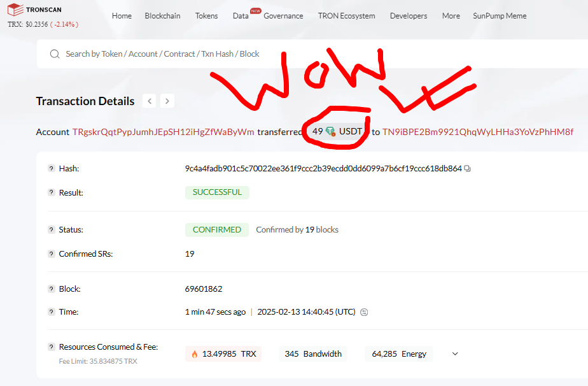Click the help icon beside Time
Screen dimensions: 588x386
52,312
